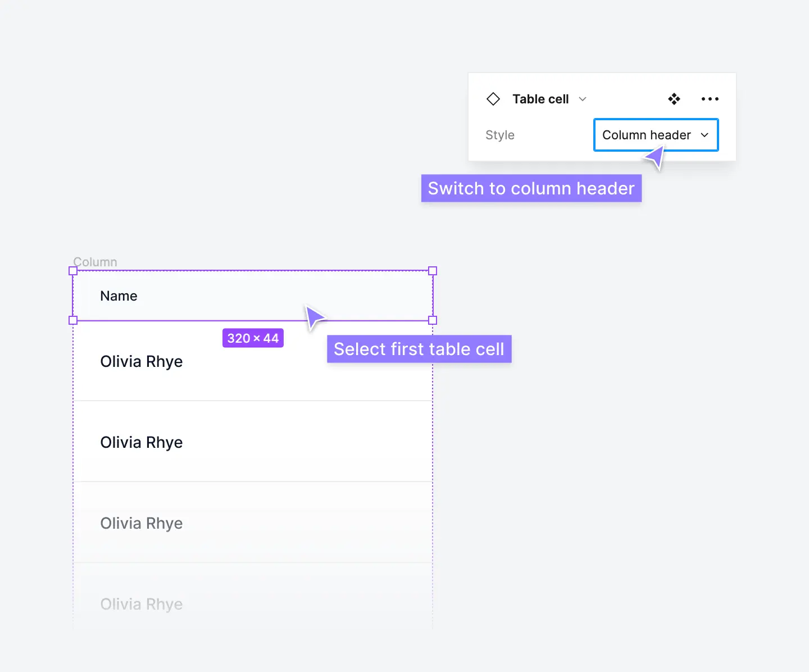This screenshot has height=672, width=809.
Task: Select the bottom-right selection handle of Name cell
Action: point(433,320)
